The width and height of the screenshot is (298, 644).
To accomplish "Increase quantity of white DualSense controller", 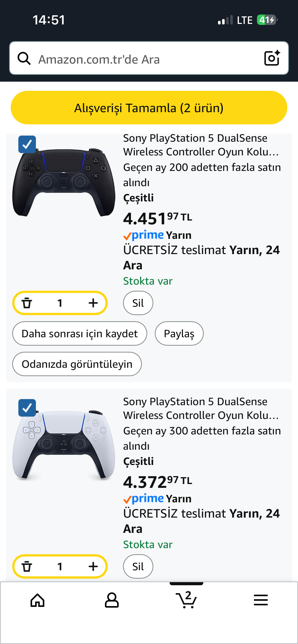I will tap(93, 567).
